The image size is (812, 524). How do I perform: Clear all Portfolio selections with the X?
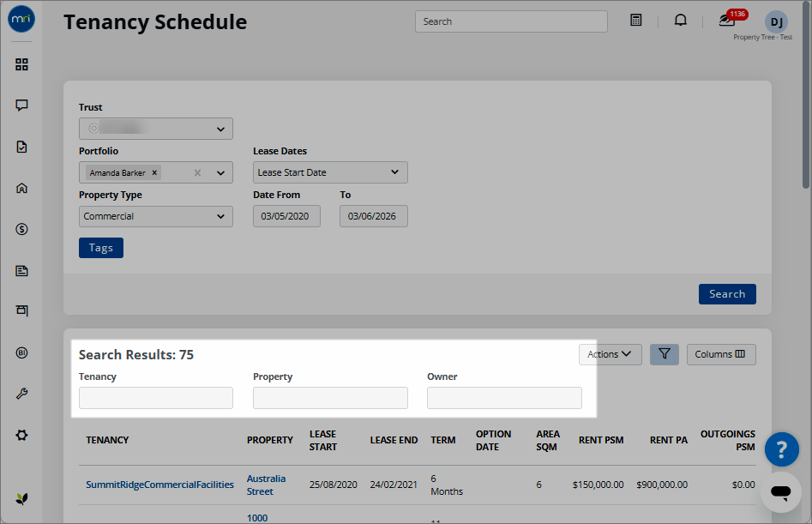197,173
